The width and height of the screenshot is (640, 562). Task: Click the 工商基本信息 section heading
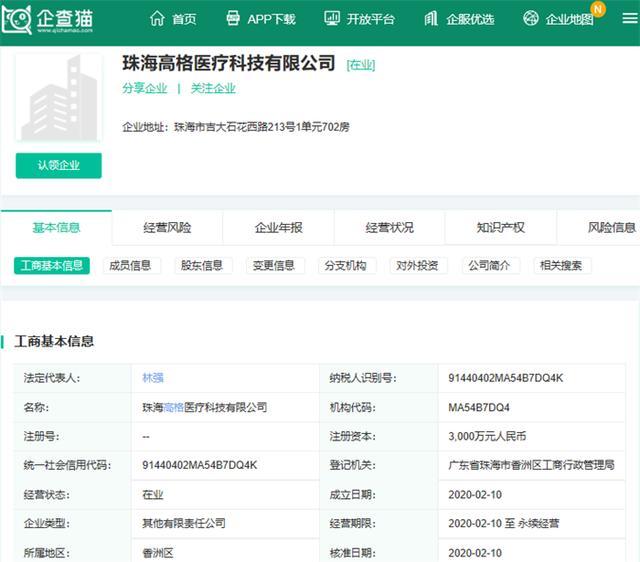pyautogui.click(x=54, y=341)
